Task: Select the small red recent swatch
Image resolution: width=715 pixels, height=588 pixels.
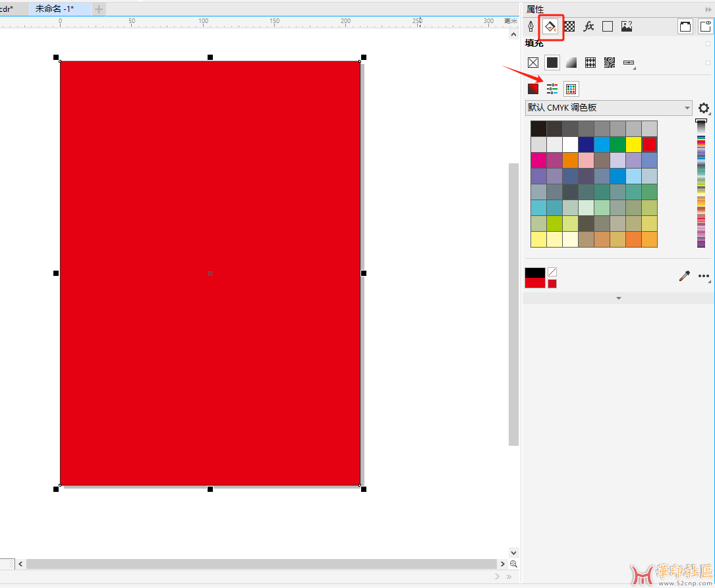Action: pyautogui.click(x=552, y=284)
